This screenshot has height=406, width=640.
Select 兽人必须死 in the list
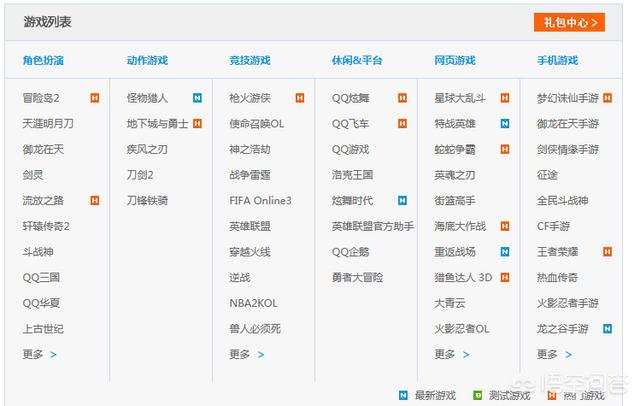[x=255, y=328]
